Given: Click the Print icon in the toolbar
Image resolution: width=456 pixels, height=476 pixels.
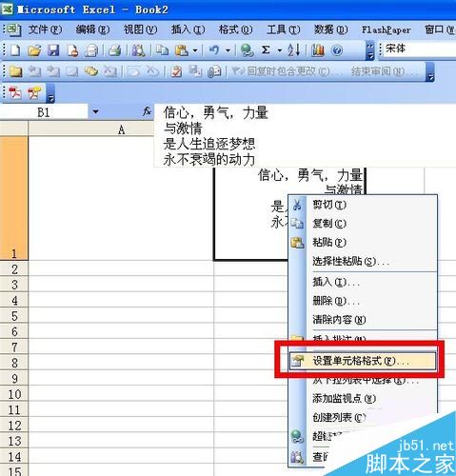Looking at the screenshot, I should (x=114, y=50).
